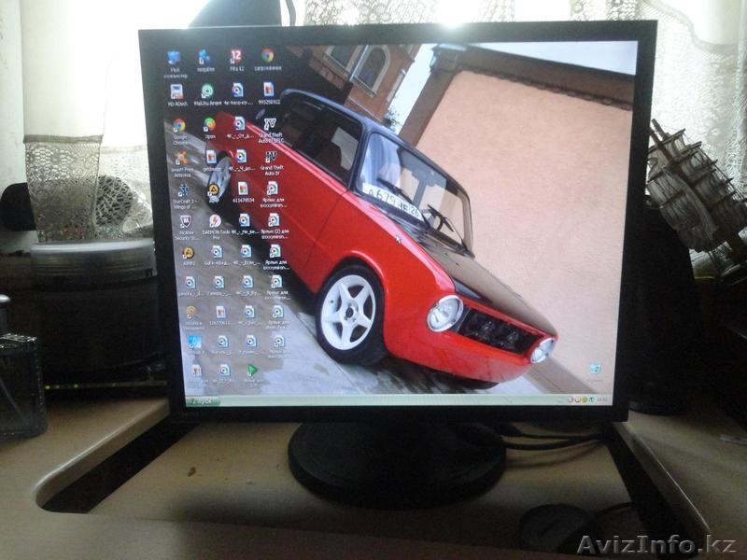Image resolution: width=747 pixels, height=560 pixels.
Task: Click the clock in the taskbar
Action: [x=602, y=399]
